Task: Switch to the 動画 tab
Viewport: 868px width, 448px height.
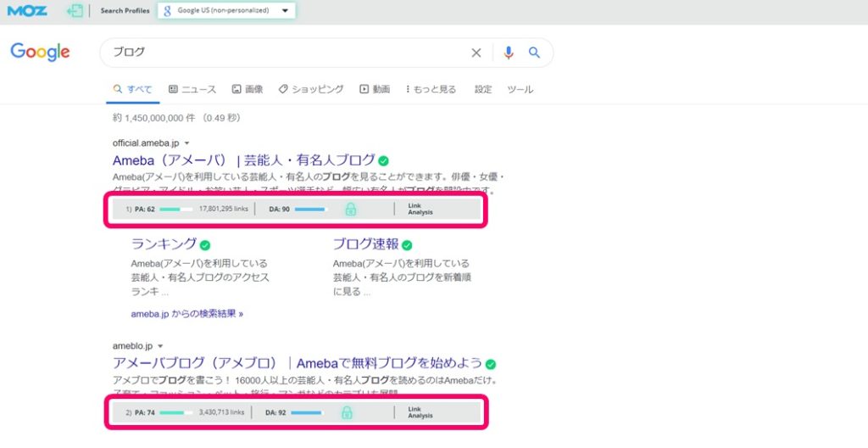Action: [375, 89]
